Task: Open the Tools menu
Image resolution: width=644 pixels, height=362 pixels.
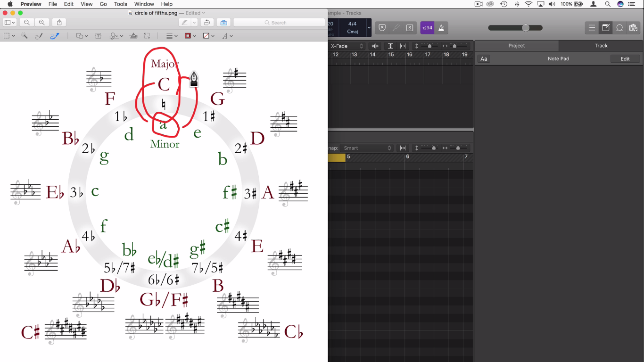Action: 121,4
